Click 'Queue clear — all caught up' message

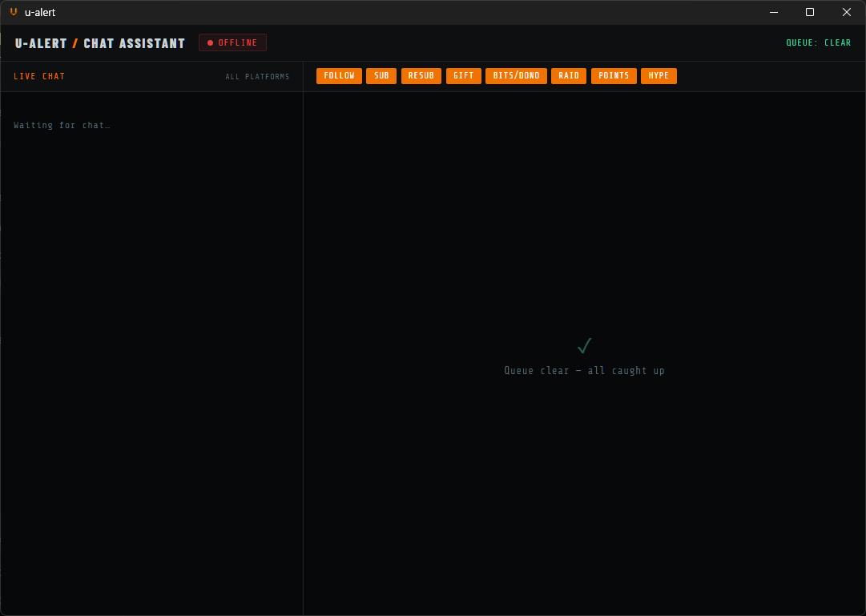[584, 371]
